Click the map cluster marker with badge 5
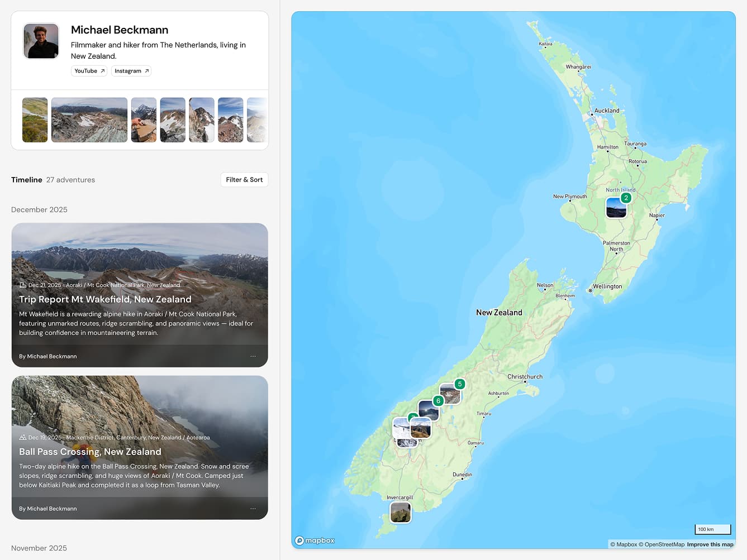The height and width of the screenshot is (560, 747). tap(450, 393)
